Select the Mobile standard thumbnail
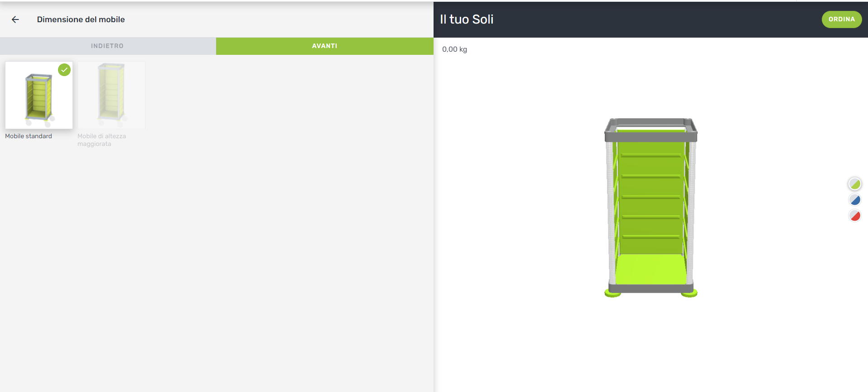This screenshot has width=868, height=392. (39, 95)
